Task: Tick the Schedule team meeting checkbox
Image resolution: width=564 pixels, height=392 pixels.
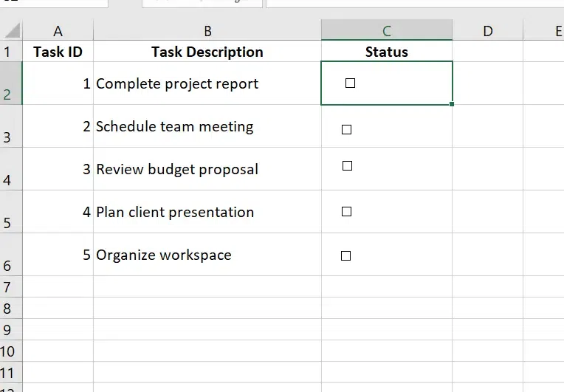Action: [346, 130]
